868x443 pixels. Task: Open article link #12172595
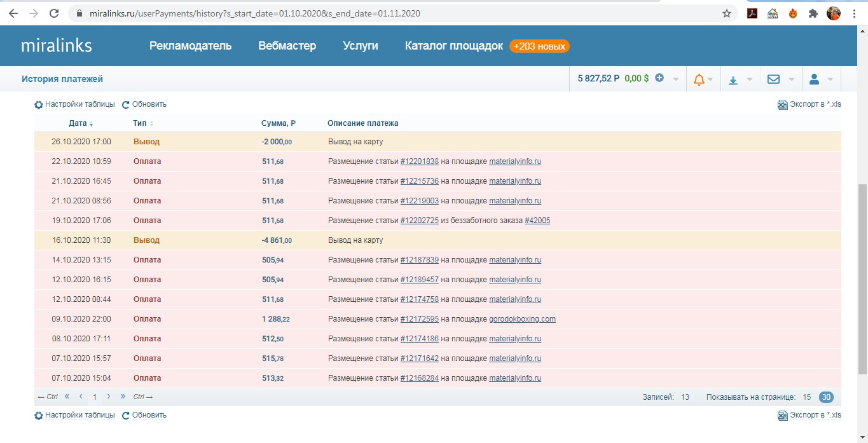coord(420,319)
